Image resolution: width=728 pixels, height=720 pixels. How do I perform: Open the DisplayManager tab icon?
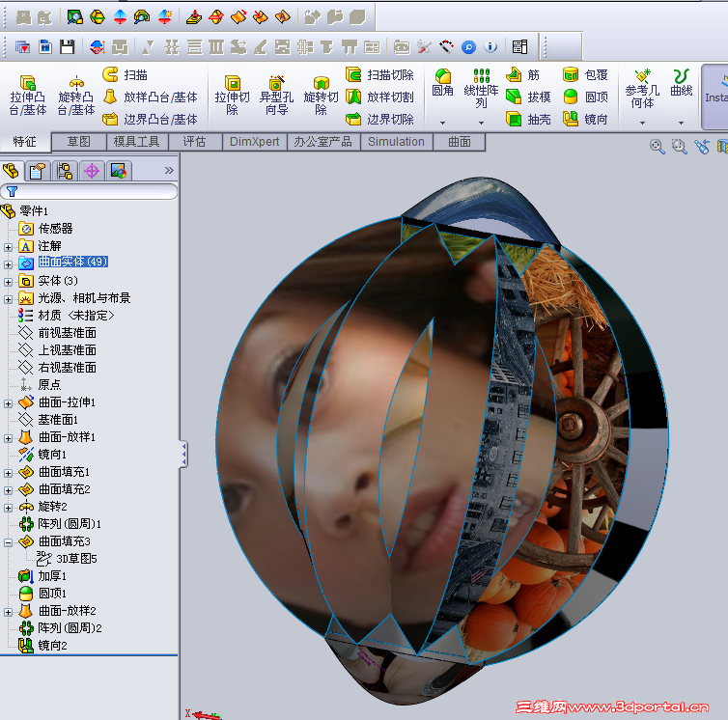click(119, 171)
